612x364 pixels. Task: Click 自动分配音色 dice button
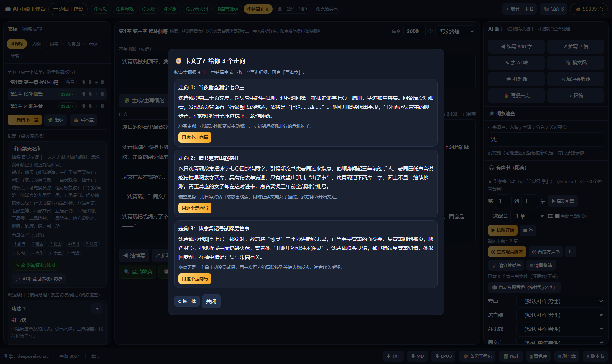524,288
